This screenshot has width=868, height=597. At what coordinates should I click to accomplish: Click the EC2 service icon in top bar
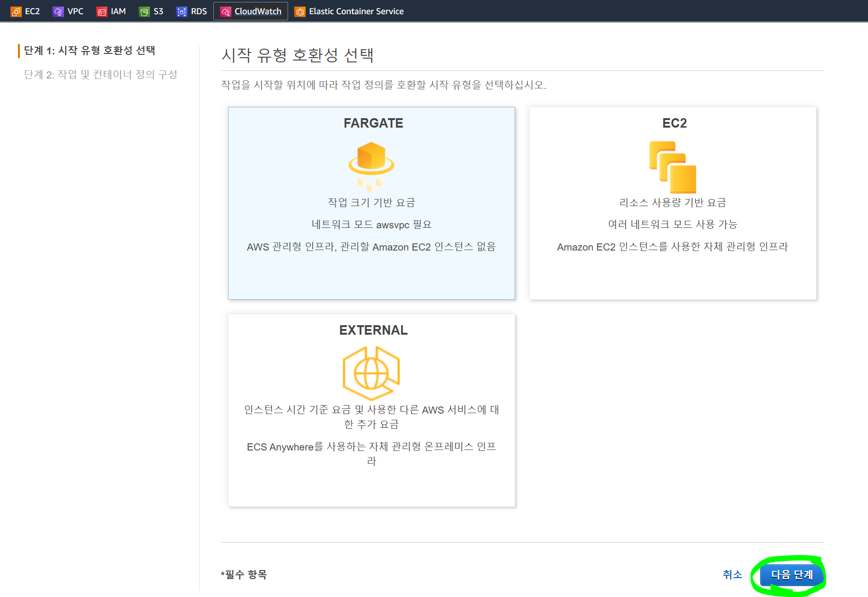click(x=16, y=11)
